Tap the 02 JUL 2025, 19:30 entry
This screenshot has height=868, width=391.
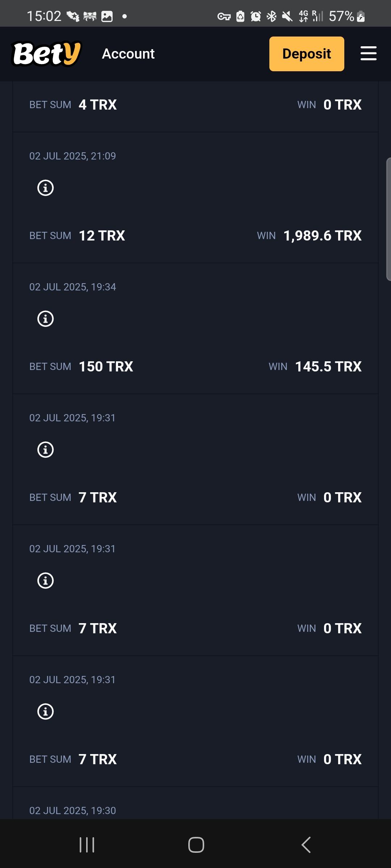72,810
